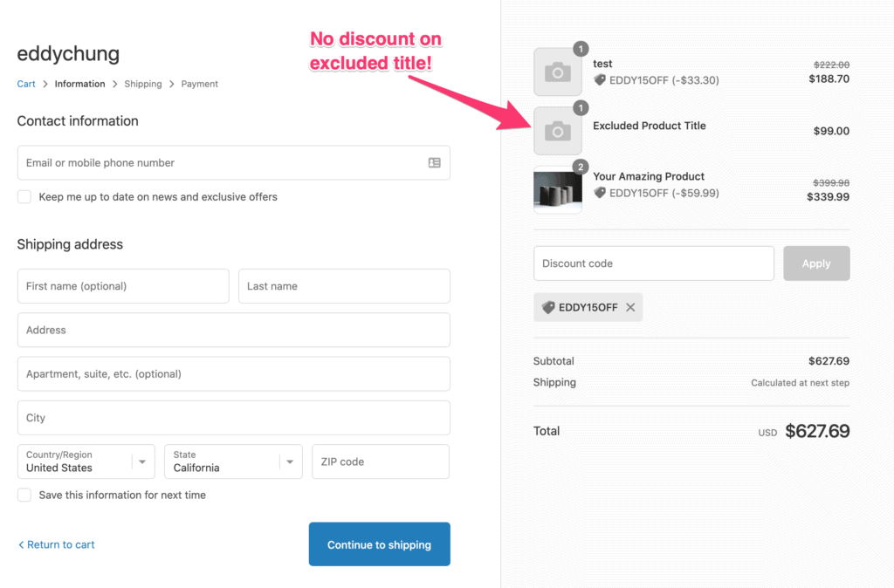Expand the ZIP code field options
The width and height of the screenshot is (894, 588).
380,462
